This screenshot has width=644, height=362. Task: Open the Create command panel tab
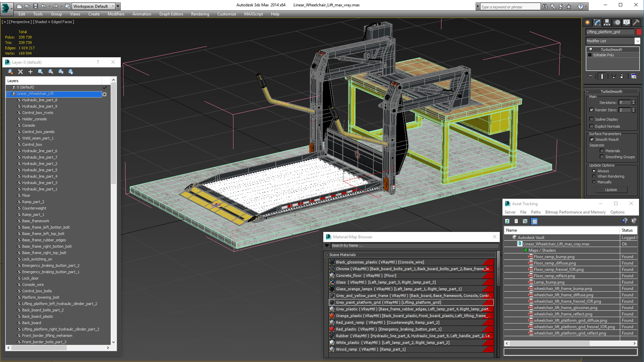click(588, 22)
